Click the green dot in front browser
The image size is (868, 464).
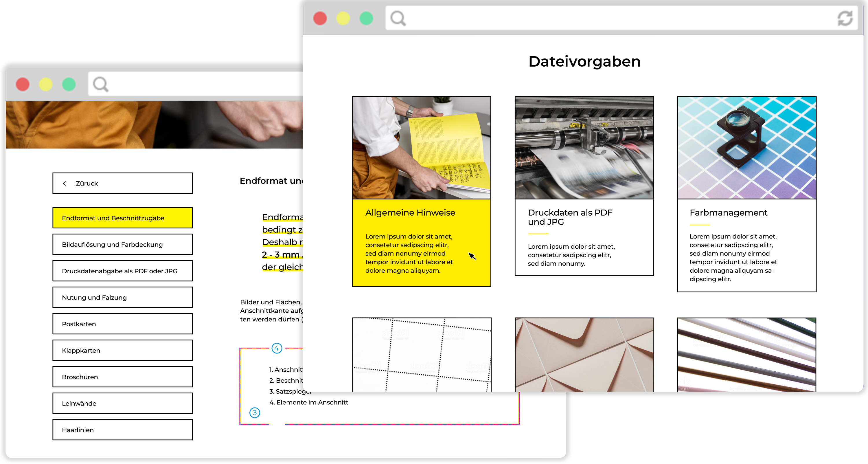click(x=366, y=18)
